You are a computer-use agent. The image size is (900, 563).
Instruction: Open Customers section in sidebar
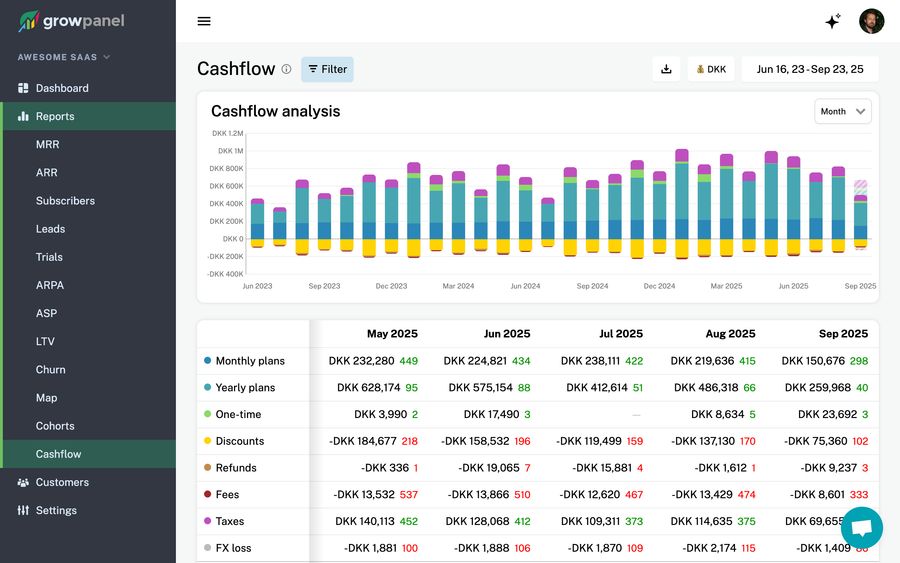click(x=62, y=482)
